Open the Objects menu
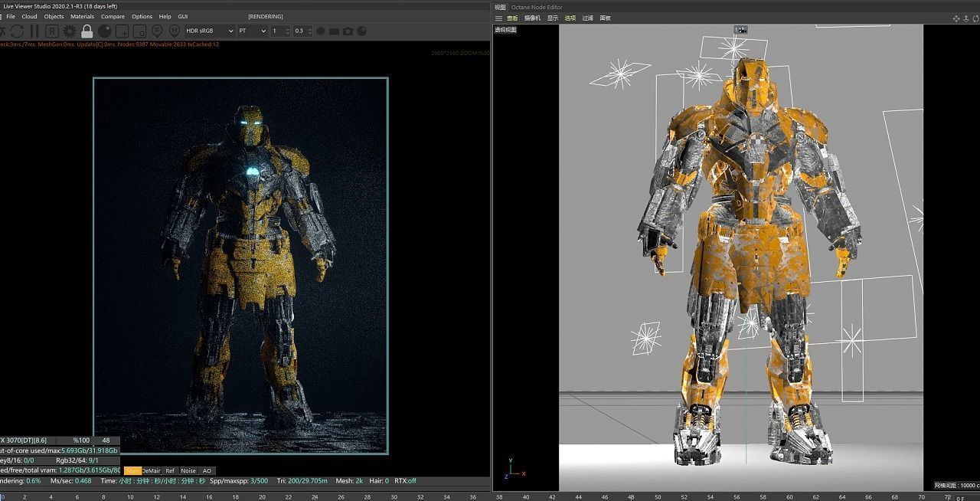 pyautogui.click(x=54, y=16)
